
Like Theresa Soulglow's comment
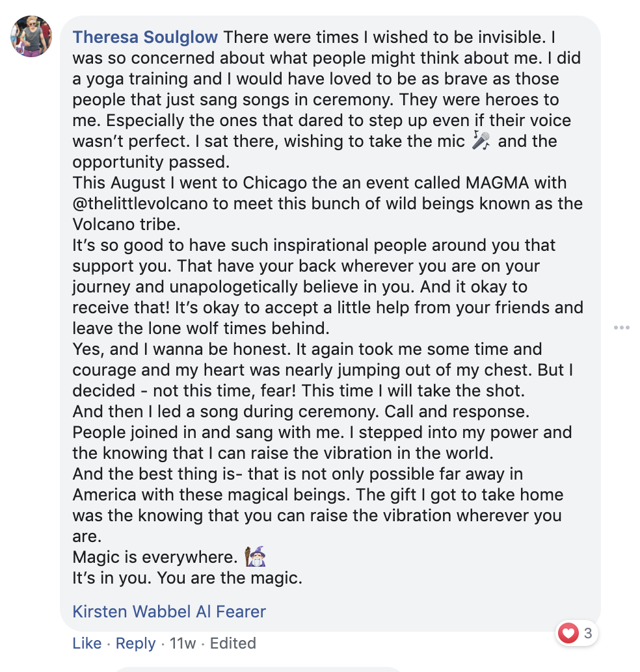point(87,643)
